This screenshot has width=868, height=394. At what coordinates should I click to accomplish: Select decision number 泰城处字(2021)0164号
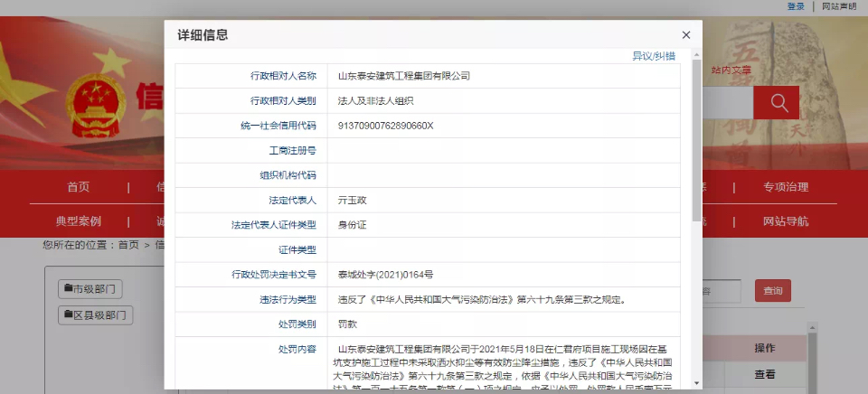386,275
